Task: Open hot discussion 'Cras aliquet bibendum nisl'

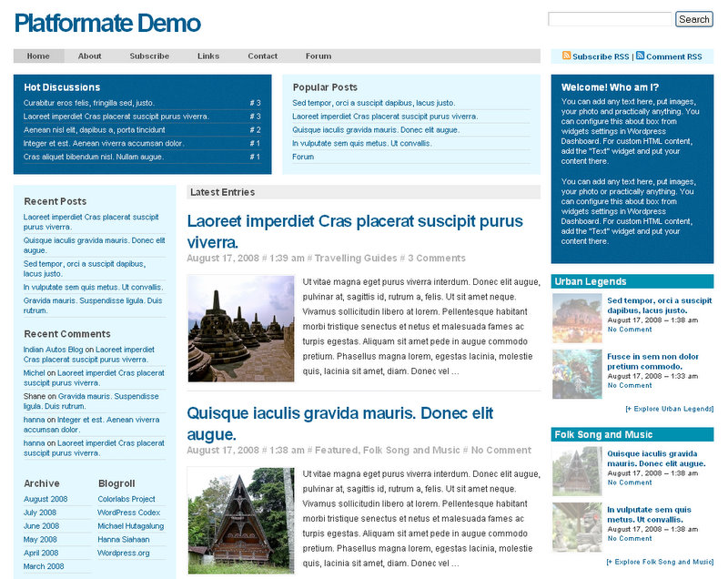Action: [94, 157]
